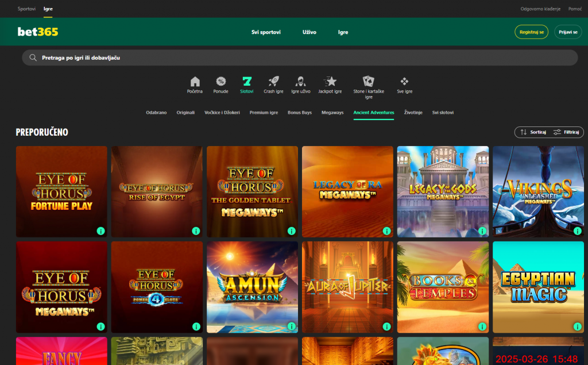
Task: Show info for Eye of Horus Rise of Egypt
Action: coord(196,231)
